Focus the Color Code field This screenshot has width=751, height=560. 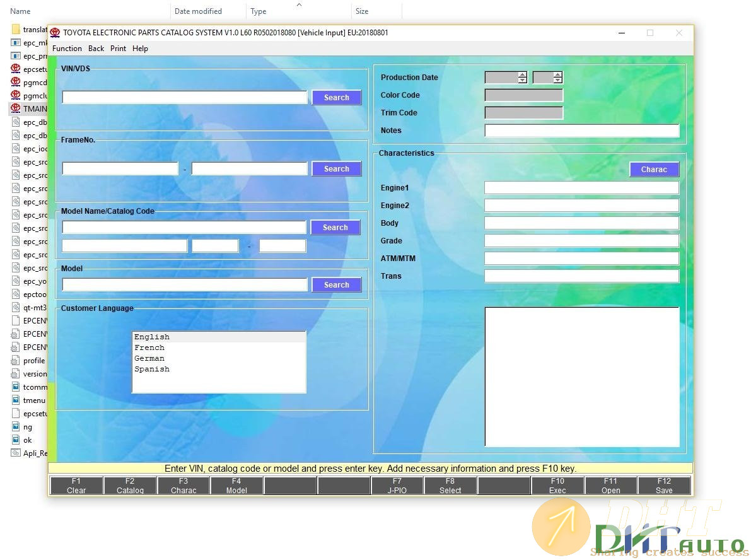[x=524, y=95]
